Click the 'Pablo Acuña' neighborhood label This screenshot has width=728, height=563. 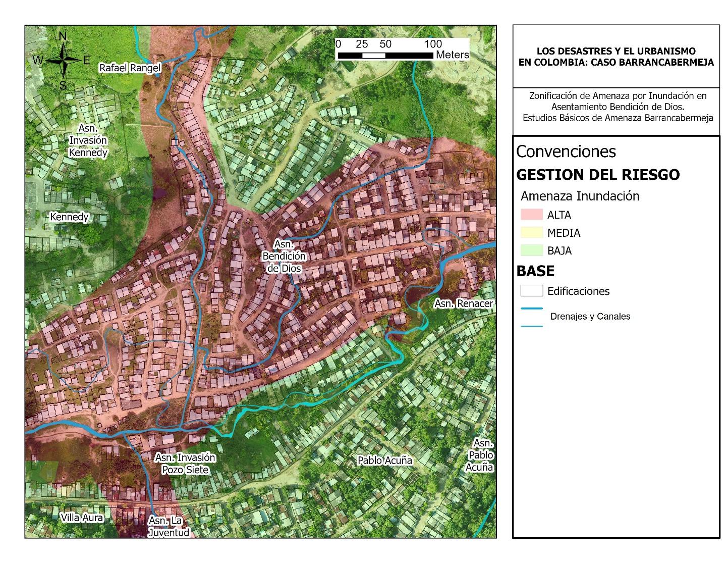385,460
